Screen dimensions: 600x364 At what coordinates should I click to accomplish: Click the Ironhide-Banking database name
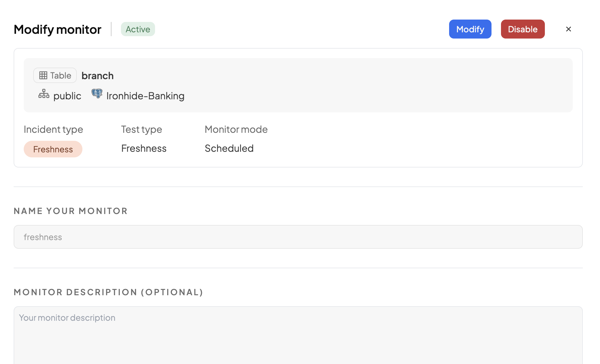[x=145, y=96]
